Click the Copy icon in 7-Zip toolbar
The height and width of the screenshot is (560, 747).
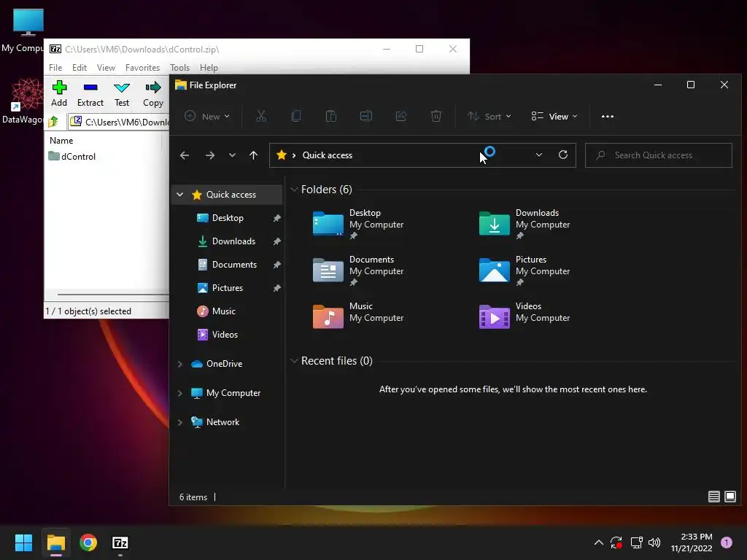point(153,94)
